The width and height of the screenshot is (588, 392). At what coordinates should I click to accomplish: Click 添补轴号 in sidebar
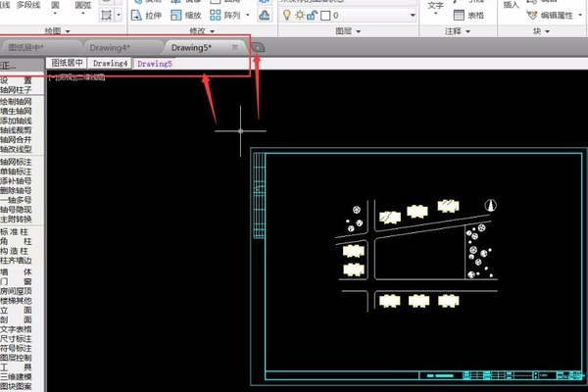[x=16, y=180]
